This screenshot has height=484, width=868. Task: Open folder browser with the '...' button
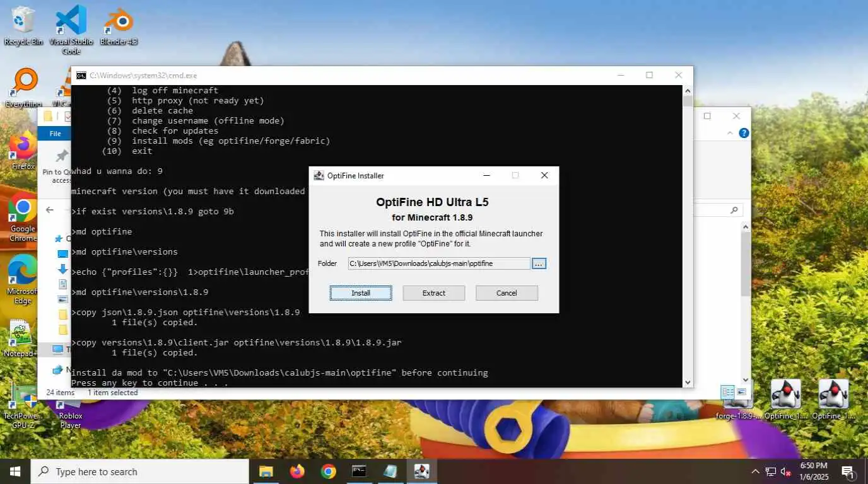pos(539,263)
